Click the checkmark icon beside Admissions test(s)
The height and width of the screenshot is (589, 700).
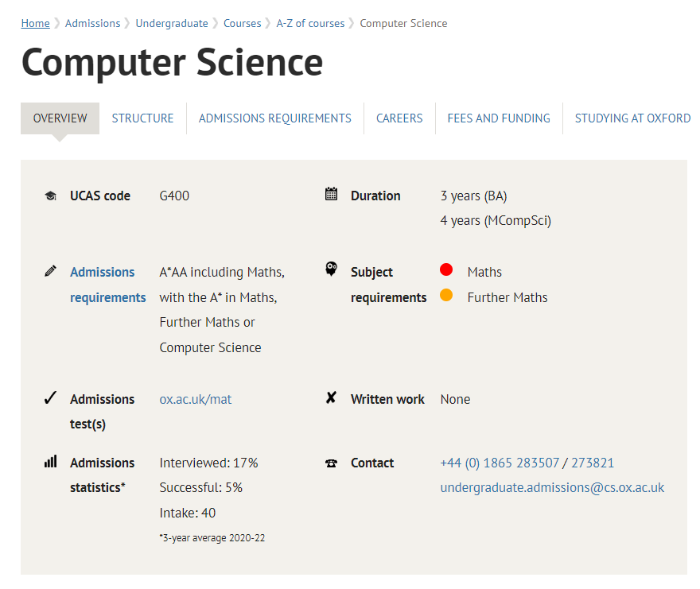pos(50,397)
